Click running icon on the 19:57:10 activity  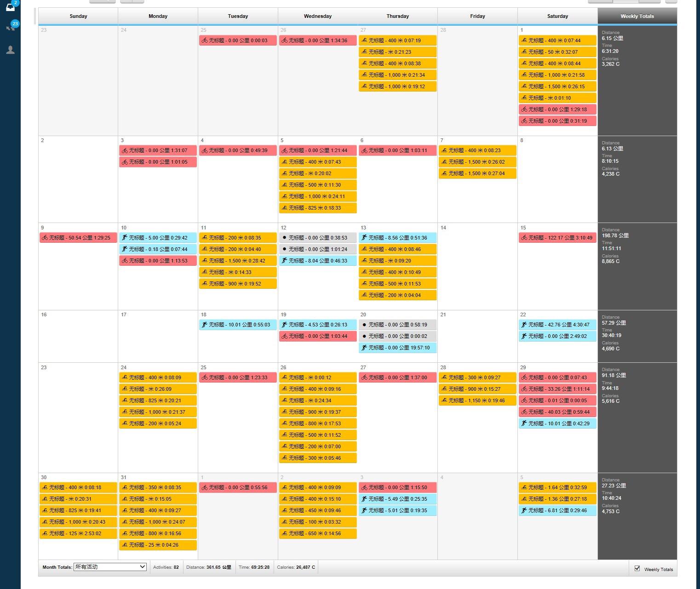click(364, 348)
